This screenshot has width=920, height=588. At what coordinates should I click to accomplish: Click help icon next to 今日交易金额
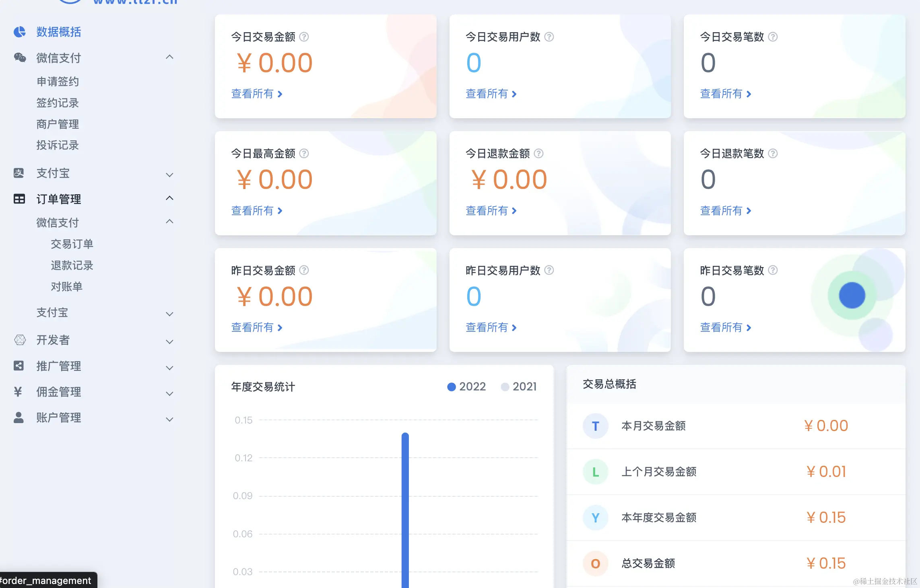click(x=304, y=37)
